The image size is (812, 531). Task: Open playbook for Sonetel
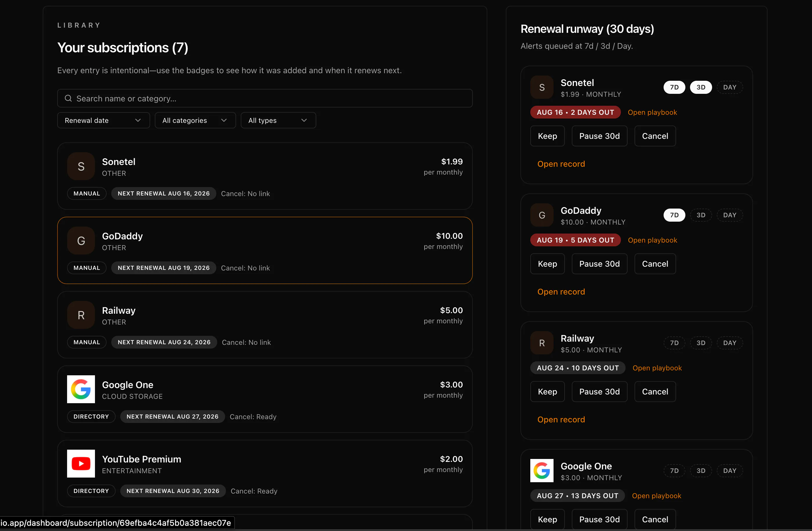[x=652, y=112]
